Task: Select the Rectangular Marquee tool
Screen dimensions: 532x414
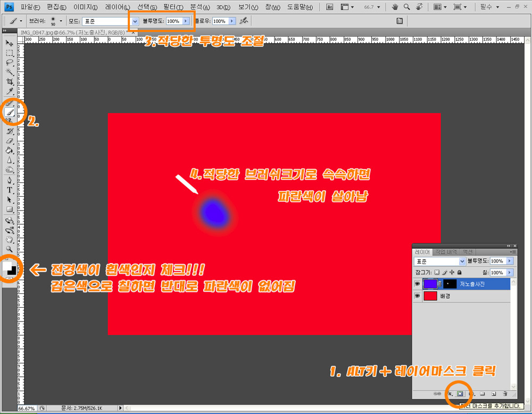Action: [10, 53]
